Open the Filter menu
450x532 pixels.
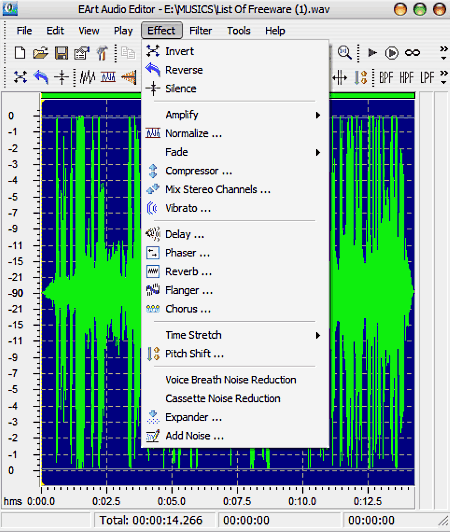(201, 31)
